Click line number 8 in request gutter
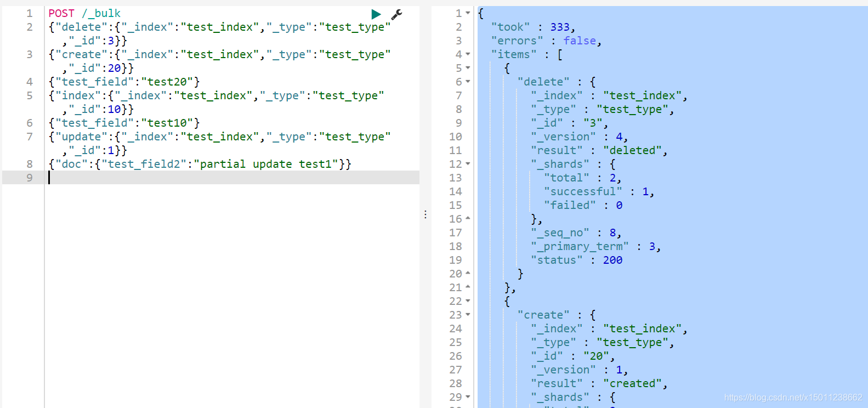The width and height of the screenshot is (868, 408). (30, 164)
